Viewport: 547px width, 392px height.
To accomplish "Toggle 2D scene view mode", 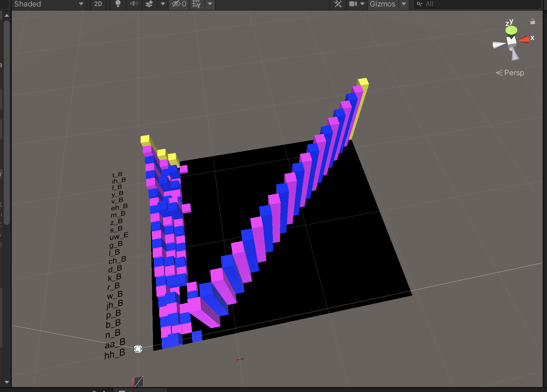I will click(x=98, y=4).
